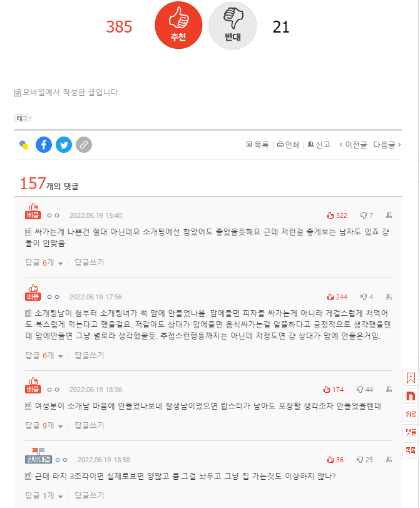
Task: Upvote the first best comment (322)
Action: [337, 215]
